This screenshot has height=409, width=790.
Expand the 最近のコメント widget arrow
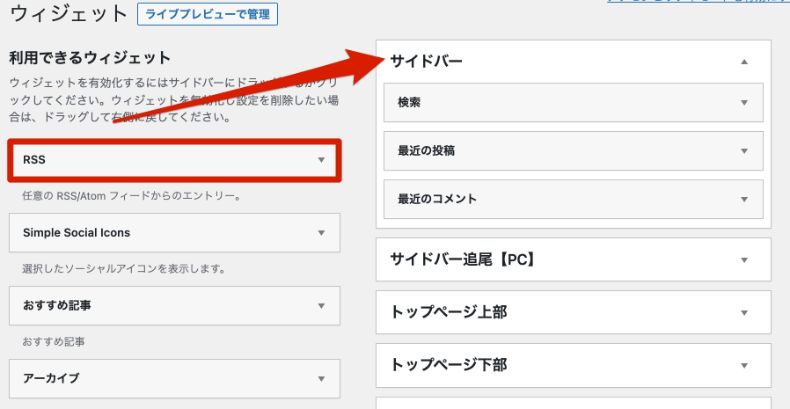point(744,199)
